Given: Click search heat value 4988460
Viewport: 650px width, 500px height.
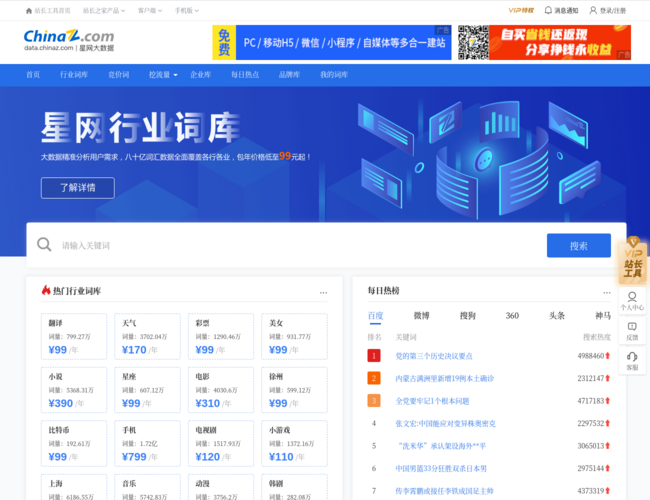Looking at the screenshot, I should click(591, 356).
